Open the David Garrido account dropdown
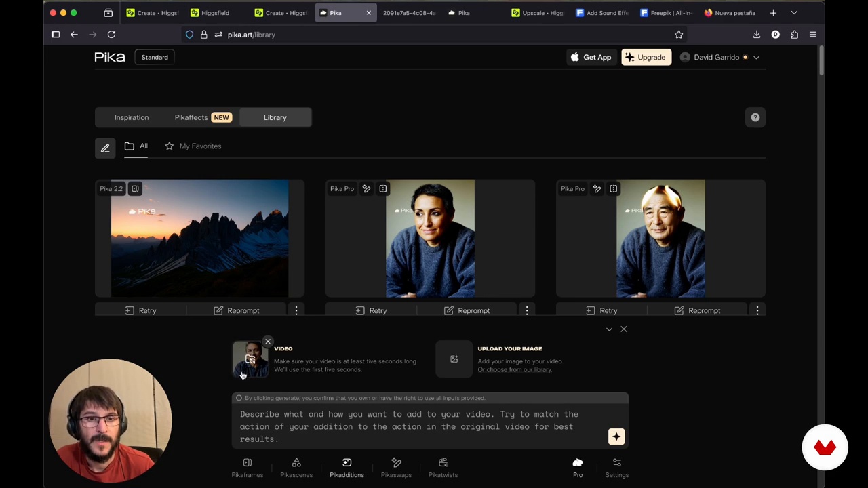Viewport: 868px width, 488px height. tap(719, 57)
